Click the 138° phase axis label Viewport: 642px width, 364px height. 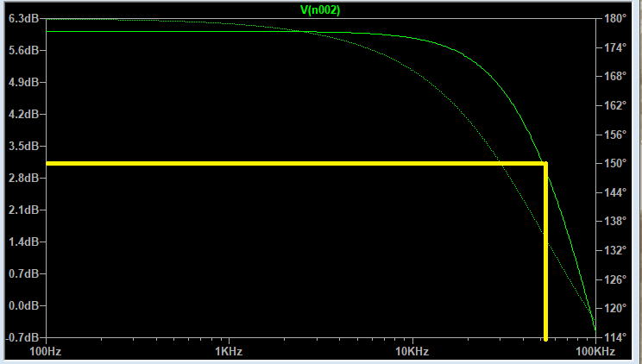click(x=615, y=222)
